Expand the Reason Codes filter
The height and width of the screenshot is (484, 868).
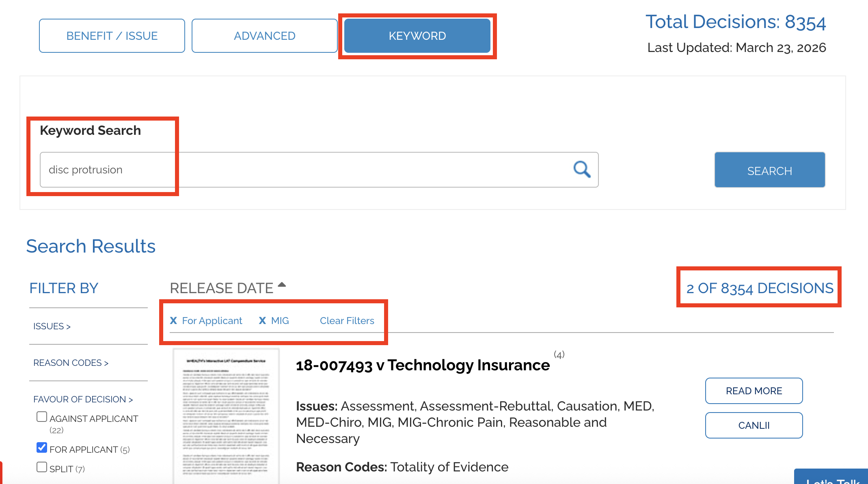point(71,363)
